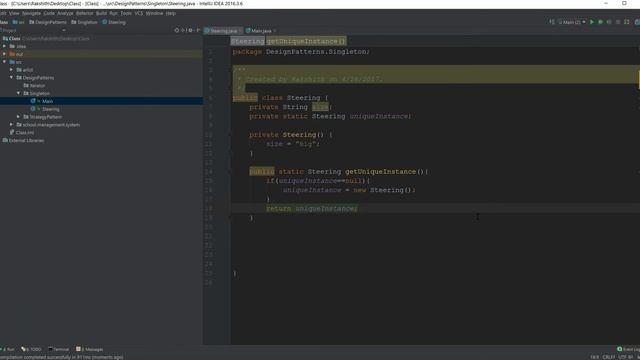The width and height of the screenshot is (640, 360).
Task: Click the Messages tool window icon
Action: point(78,349)
